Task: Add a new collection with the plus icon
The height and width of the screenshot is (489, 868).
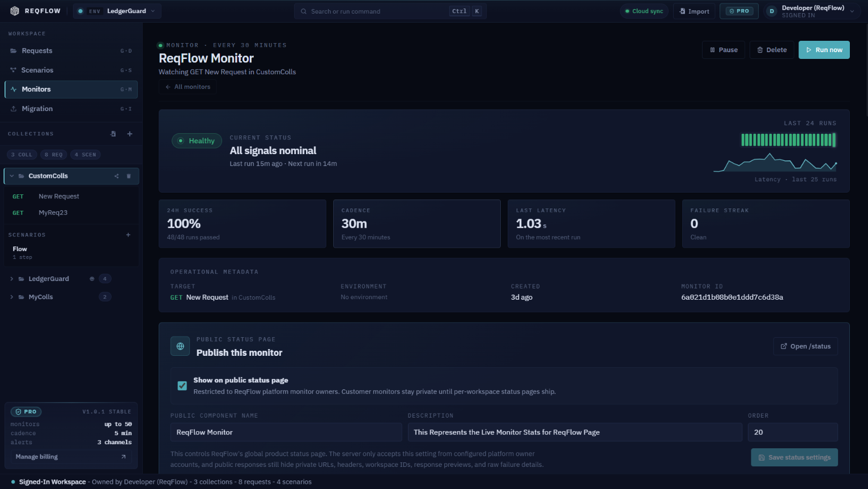Action: click(130, 134)
